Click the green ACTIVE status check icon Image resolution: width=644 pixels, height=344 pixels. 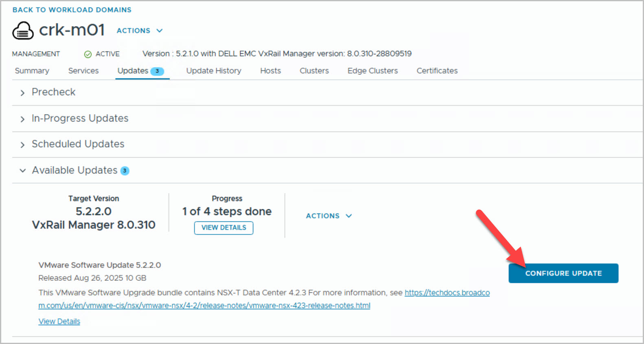coord(88,54)
